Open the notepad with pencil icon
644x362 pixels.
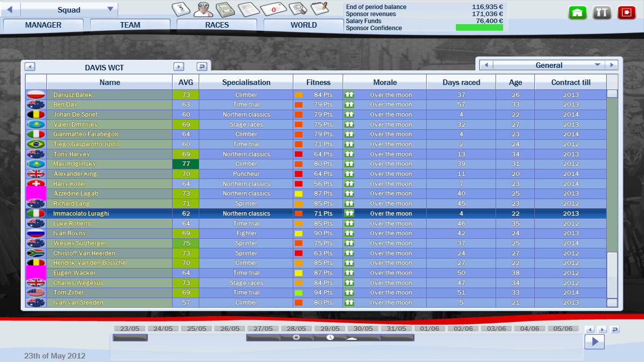(319, 9)
